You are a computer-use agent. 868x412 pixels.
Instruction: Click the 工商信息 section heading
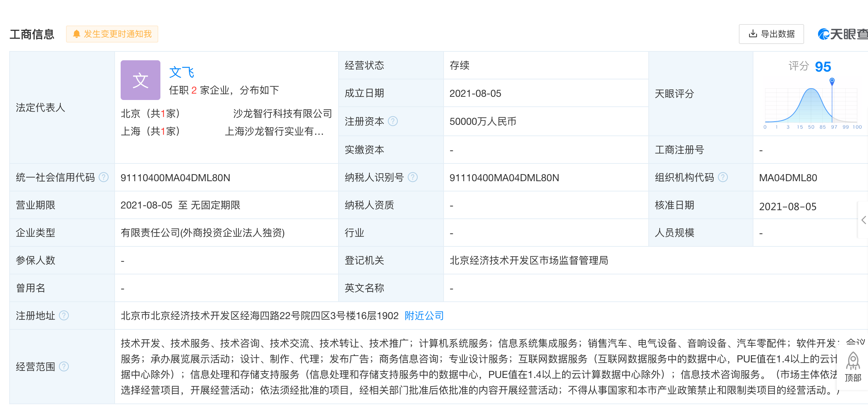pyautogui.click(x=32, y=34)
